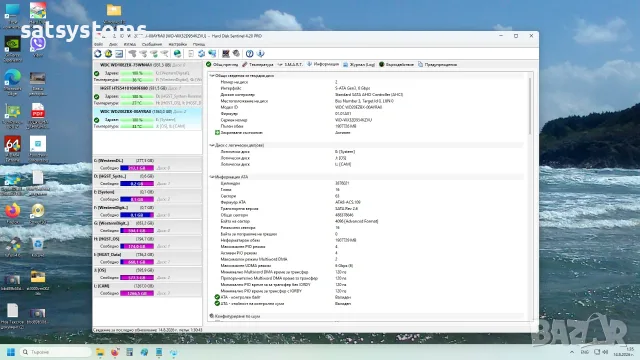Click the refresh toolbar icon in Hard Disk Sentinel
640x360 pixels.
(x=98, y=53)
